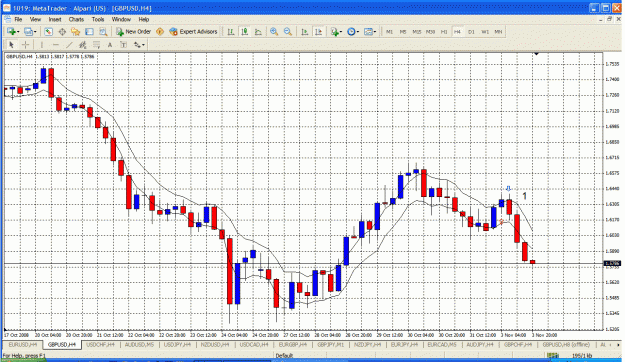The width and height of the screenshot is (625, 362).
Task: Open the Periods clock icon
Action: (x=351, y=31)
